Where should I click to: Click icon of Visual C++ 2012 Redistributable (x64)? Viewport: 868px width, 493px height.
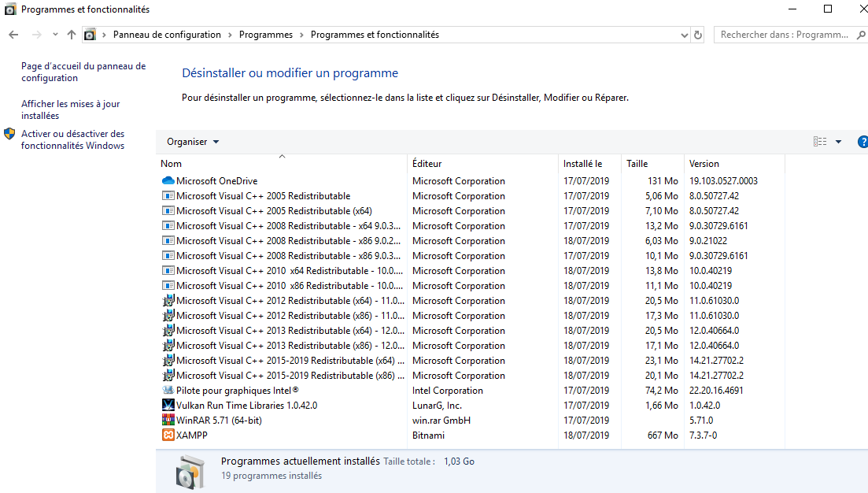tap(168, 300)
